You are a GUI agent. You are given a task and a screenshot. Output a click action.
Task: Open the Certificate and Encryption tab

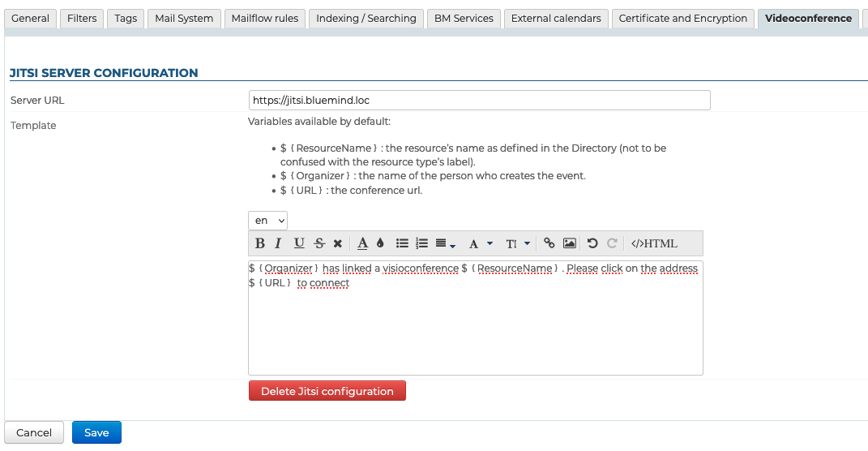(682, 18)
